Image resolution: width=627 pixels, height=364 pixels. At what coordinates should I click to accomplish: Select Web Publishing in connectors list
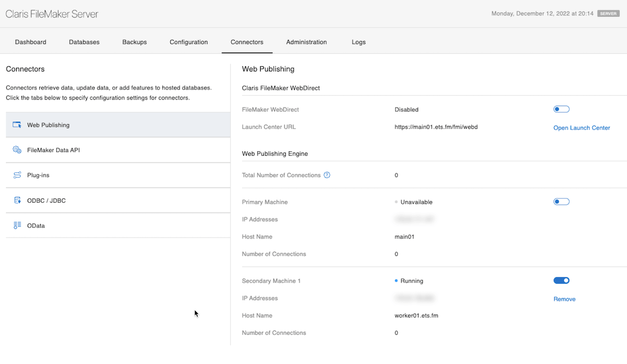[x=118, y=125]
